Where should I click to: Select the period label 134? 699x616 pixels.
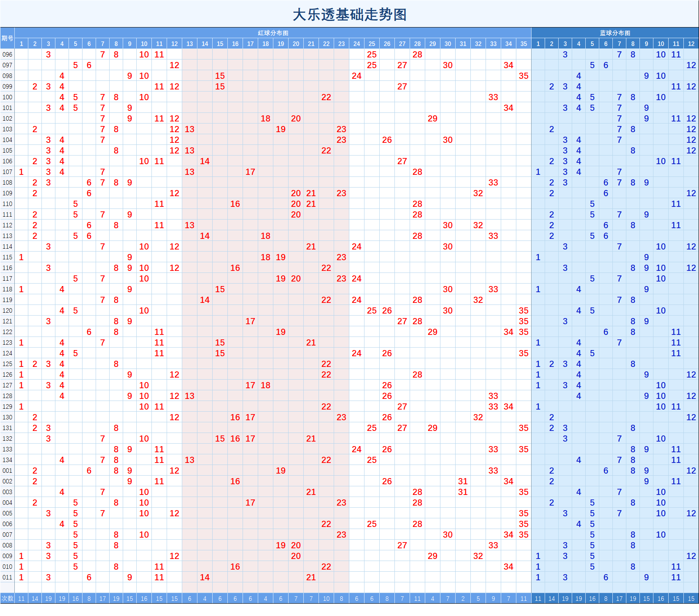[x=7, y=460]
